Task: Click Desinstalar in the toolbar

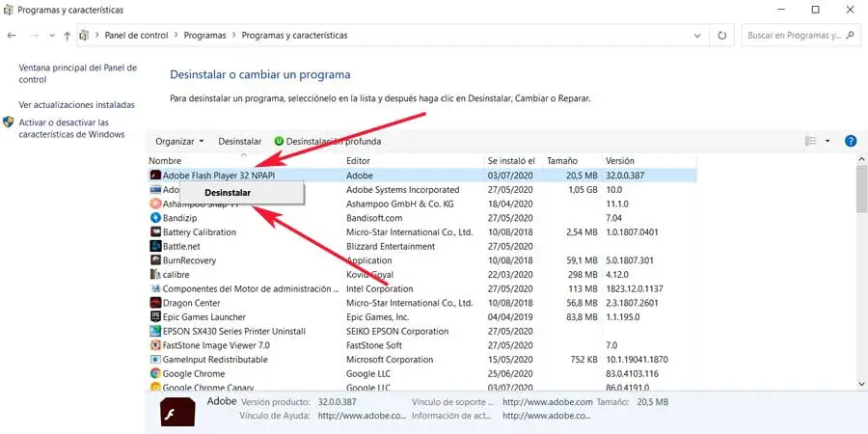Action: tap(240, 142)
